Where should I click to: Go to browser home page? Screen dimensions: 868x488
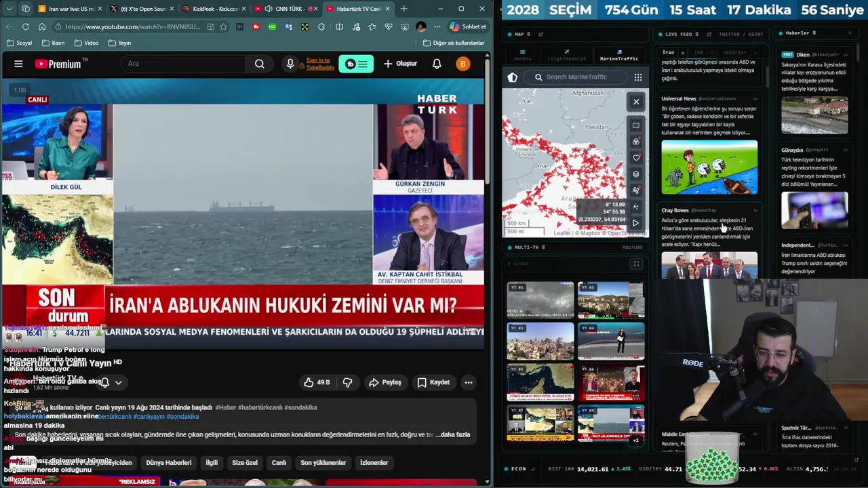[42, 26]
